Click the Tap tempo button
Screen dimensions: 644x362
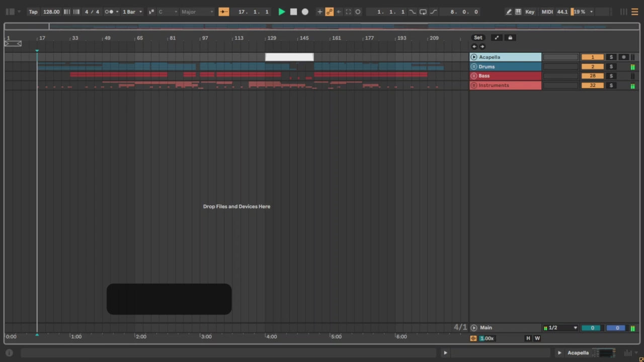click(x=33, y=12)
